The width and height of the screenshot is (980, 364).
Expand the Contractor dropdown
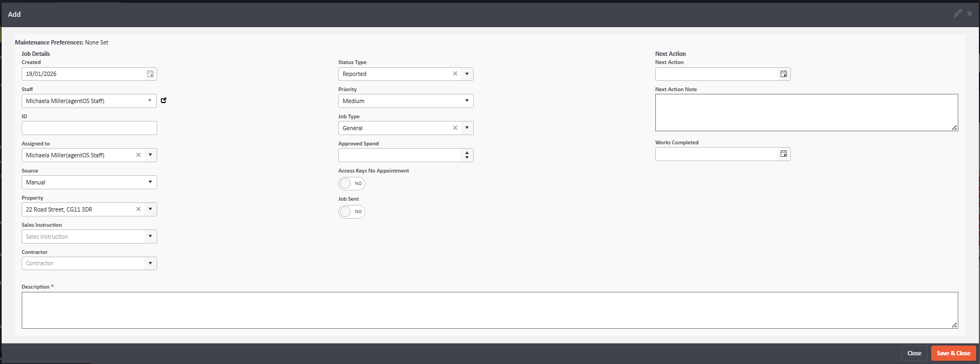pyautogui.click(x=150, y=264)
